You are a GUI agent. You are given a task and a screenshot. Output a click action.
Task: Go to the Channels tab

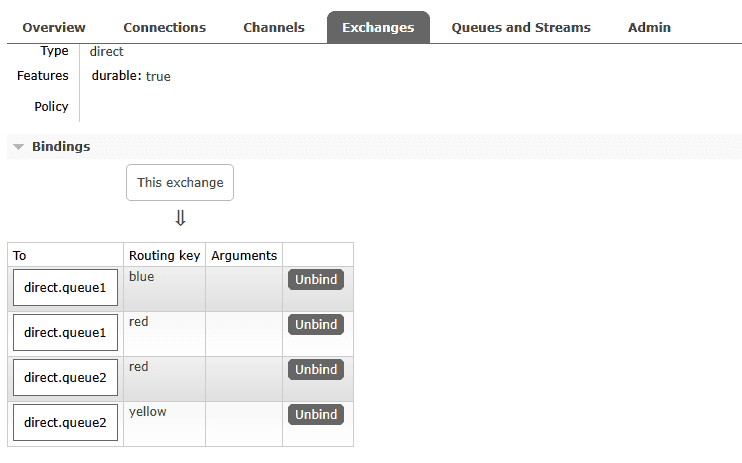pos(274,27)
